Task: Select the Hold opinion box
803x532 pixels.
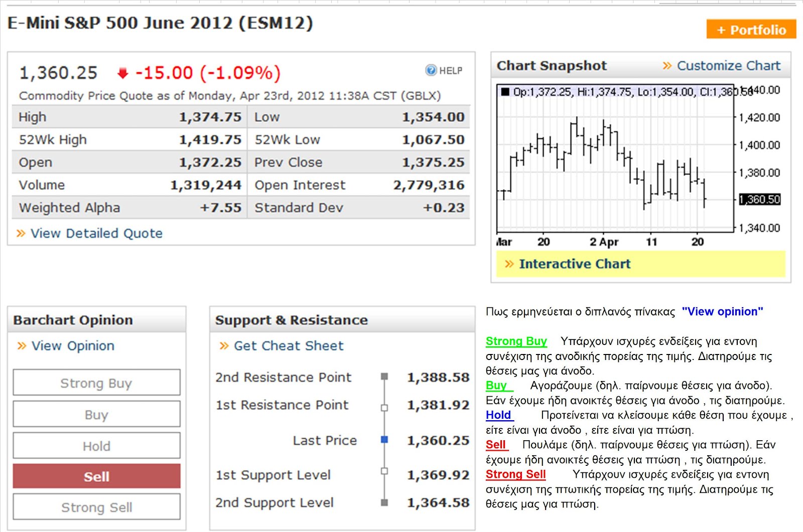Action: (x=96, y=446)
